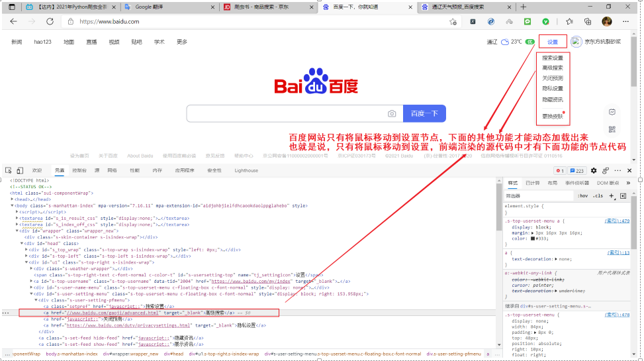This screenshot has width=644, height=361.
Task: Choose 高级搜索 from the settings menu
Action: point(553,68)
